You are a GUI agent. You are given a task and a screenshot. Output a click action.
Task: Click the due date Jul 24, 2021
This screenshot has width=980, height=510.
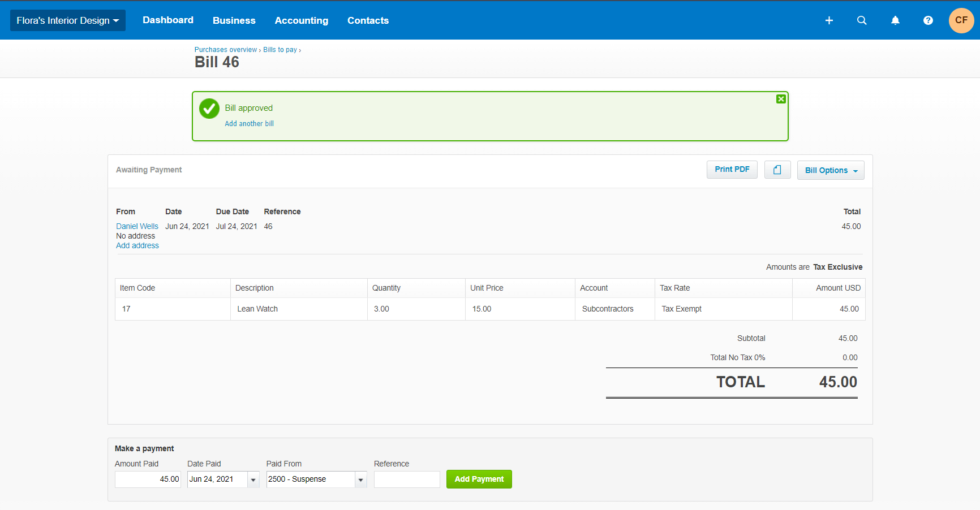tap(237, 226)
